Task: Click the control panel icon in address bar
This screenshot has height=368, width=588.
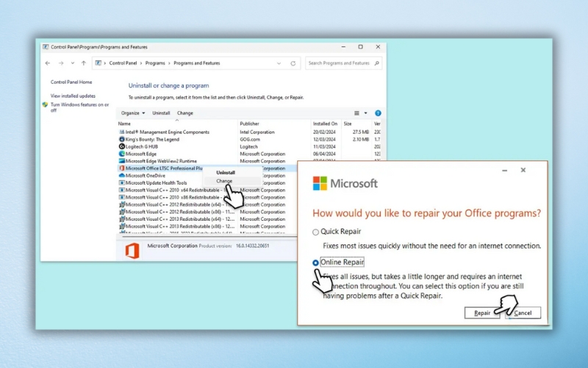Action: [x=98, y=63]
